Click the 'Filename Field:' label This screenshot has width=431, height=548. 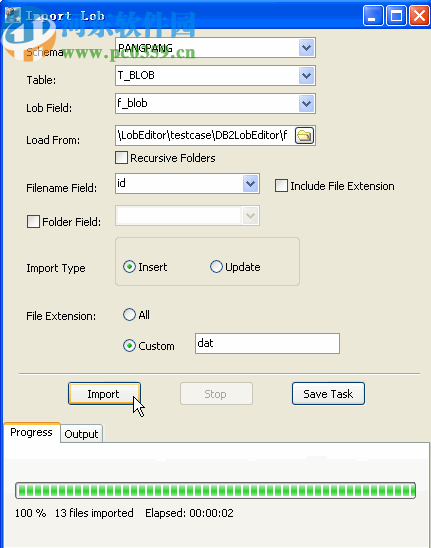[62, 188]
